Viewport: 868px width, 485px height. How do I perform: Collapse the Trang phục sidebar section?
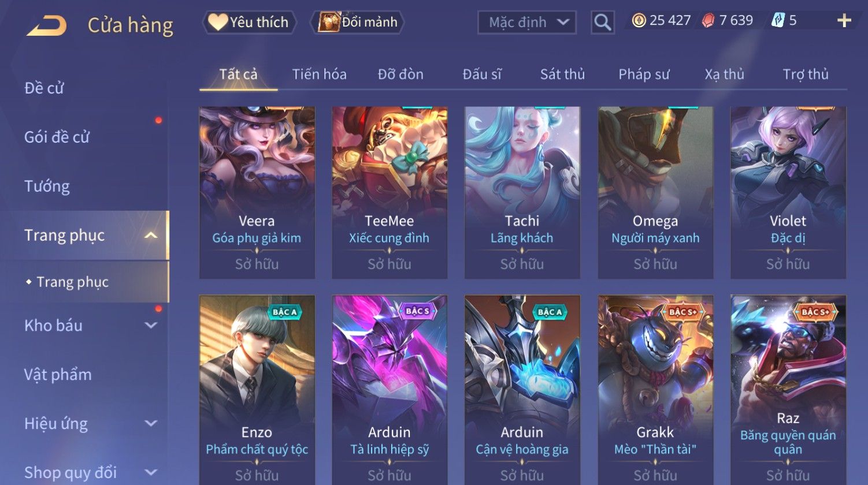[151, 236]
